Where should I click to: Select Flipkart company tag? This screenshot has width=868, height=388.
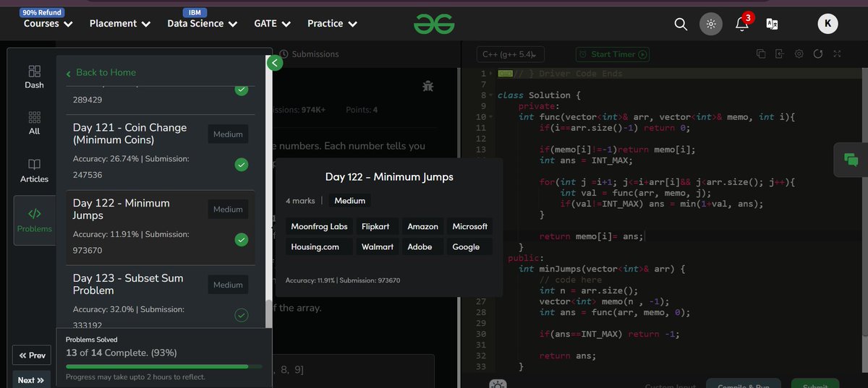pos(375,226)
